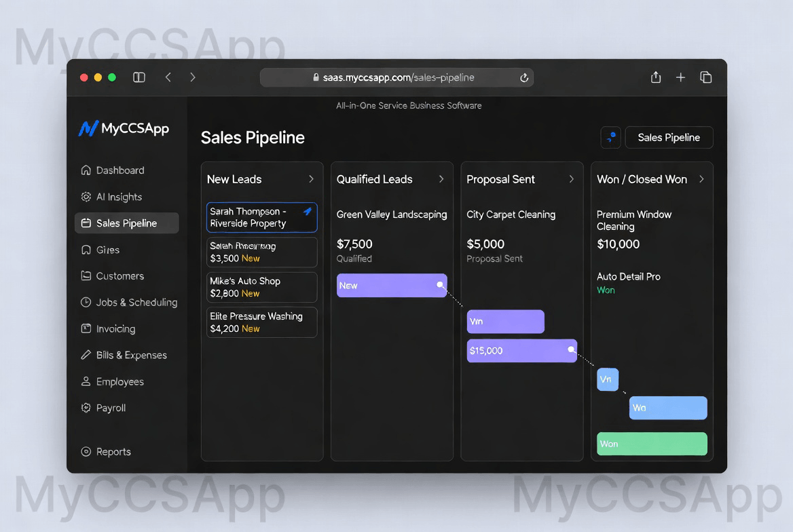Open the Mike's Auto Shop lead card
This screenshot has width=793, height=532.
pos(262,287)
